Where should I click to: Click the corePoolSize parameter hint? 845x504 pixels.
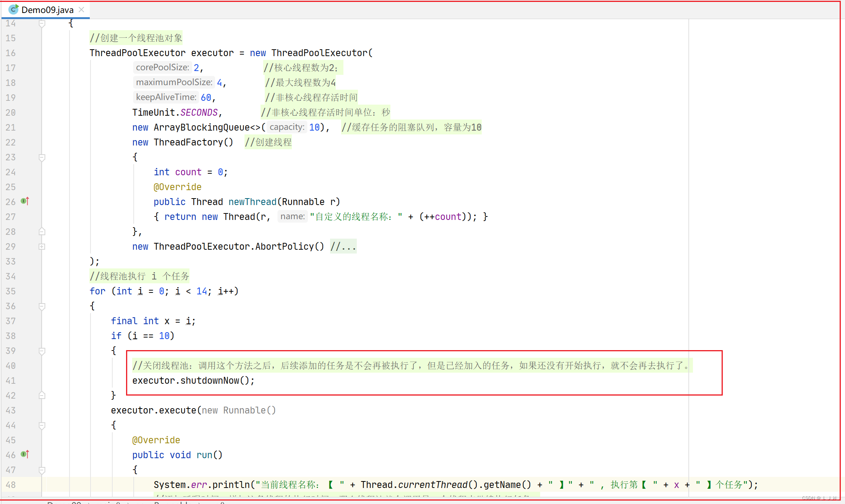[x=162, y=68]
